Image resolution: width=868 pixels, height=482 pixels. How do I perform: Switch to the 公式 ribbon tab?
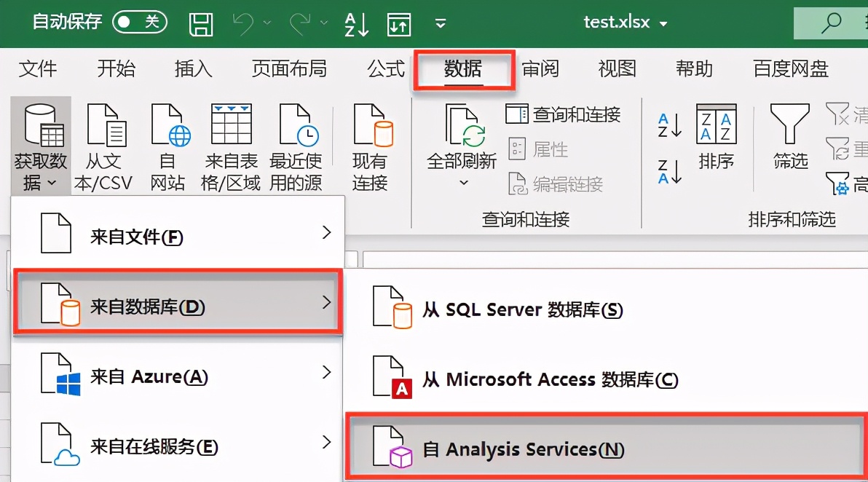pos(385,69)
